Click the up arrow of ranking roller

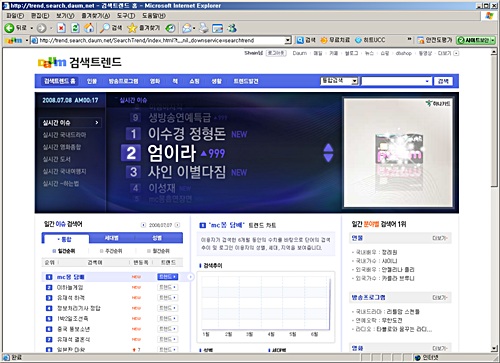point(328,148)
